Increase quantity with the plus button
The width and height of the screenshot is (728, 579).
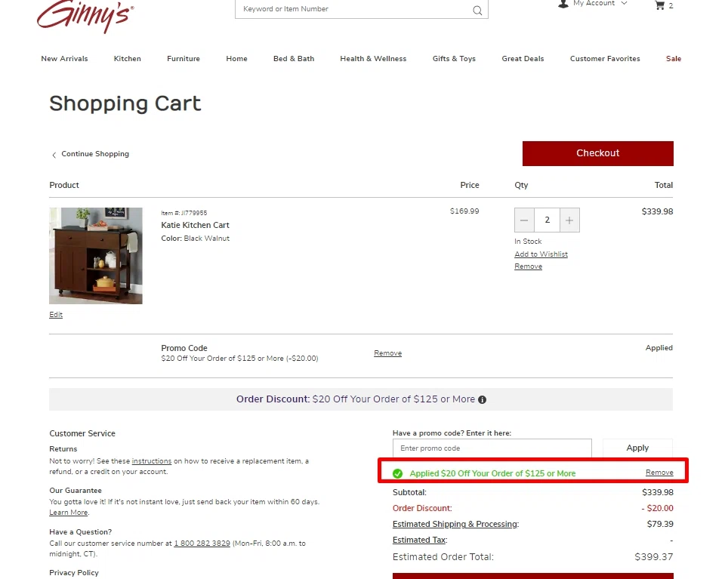coord(569,220)
